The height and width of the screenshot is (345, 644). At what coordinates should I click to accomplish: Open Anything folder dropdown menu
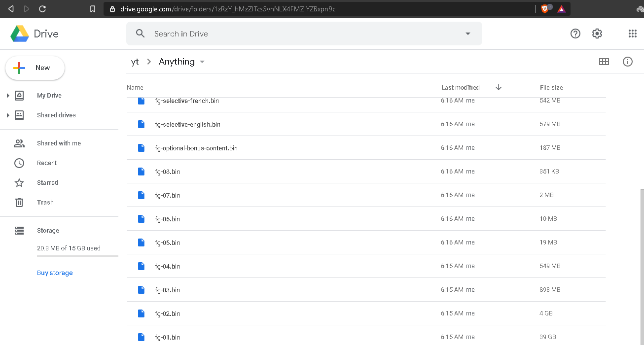(x=202, y=62)
